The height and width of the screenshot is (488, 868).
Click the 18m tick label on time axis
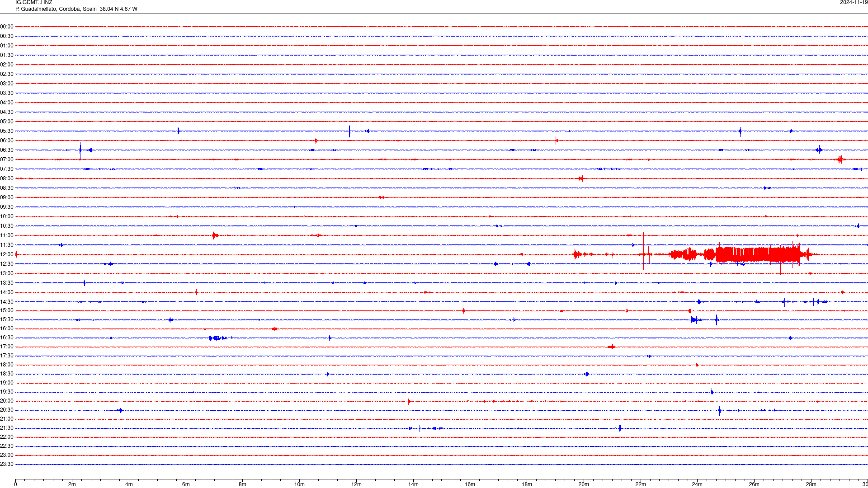tap(527, 484)
